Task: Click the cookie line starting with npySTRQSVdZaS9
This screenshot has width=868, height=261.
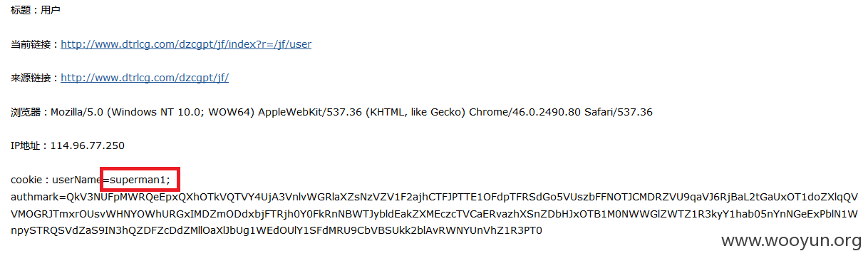Action: [277, 231]
